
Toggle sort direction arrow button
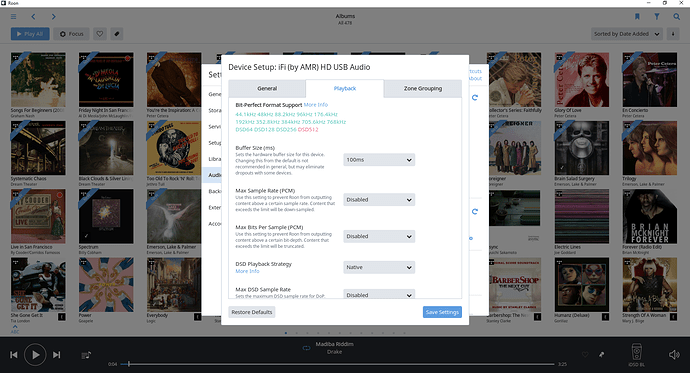673,34
